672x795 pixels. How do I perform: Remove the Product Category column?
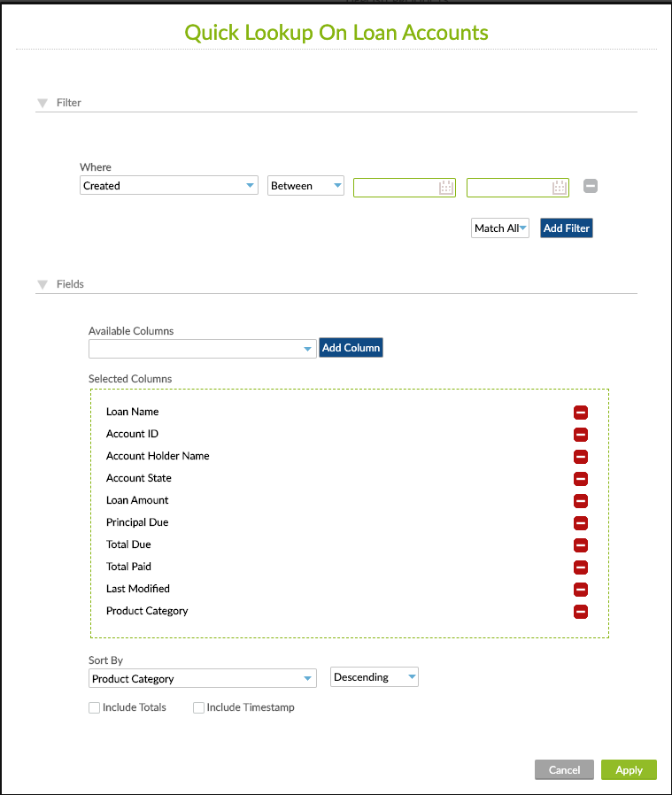[581, 612]
